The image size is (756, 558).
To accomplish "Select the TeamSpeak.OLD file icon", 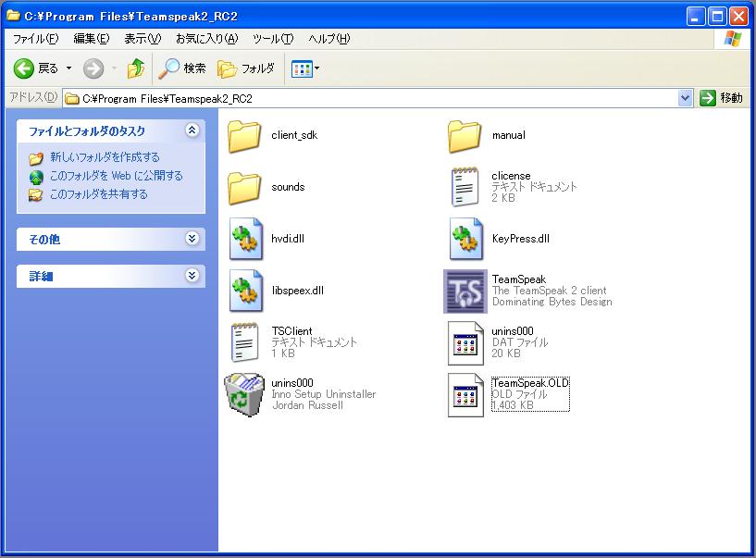I will [465, 395].
